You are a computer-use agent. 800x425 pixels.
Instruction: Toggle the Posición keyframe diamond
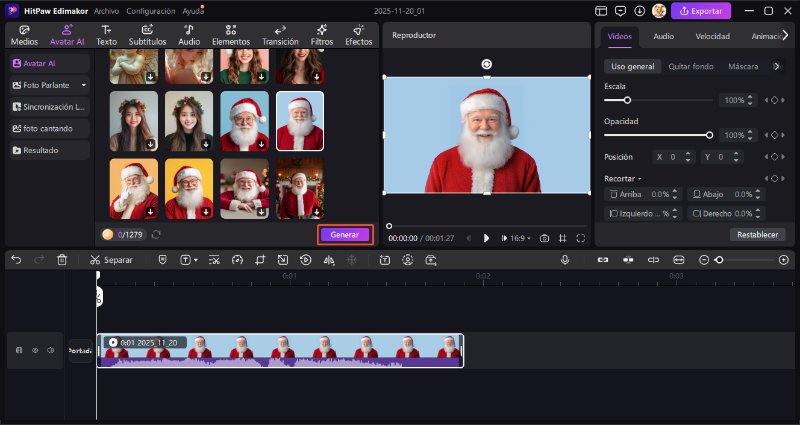pyautogui.click(x=774, y=157)
